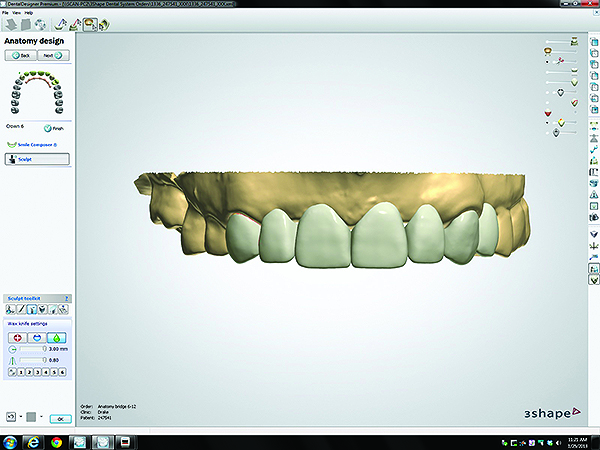Open the Sculpt toolkit help icon

click(x=67, y=298)
